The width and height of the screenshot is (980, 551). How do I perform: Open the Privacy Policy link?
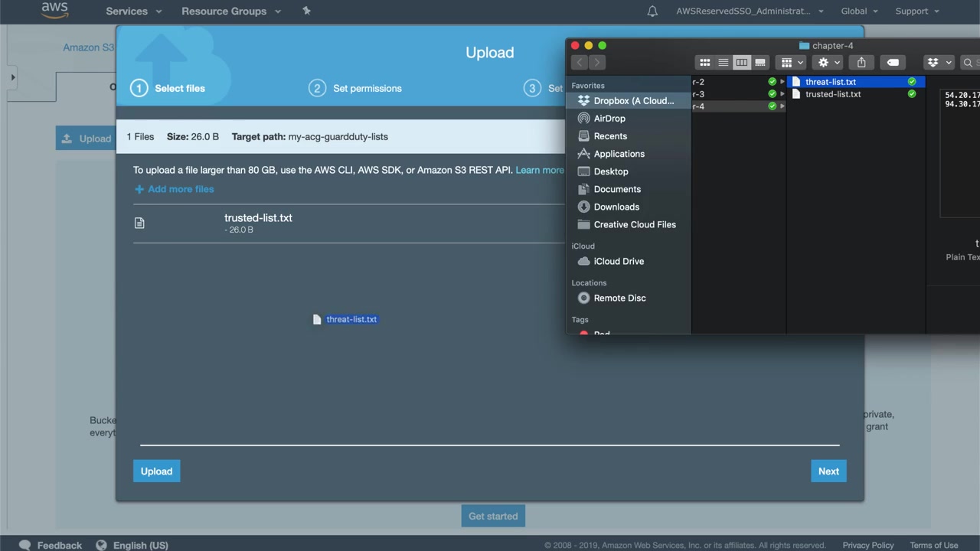click(868, 546)
